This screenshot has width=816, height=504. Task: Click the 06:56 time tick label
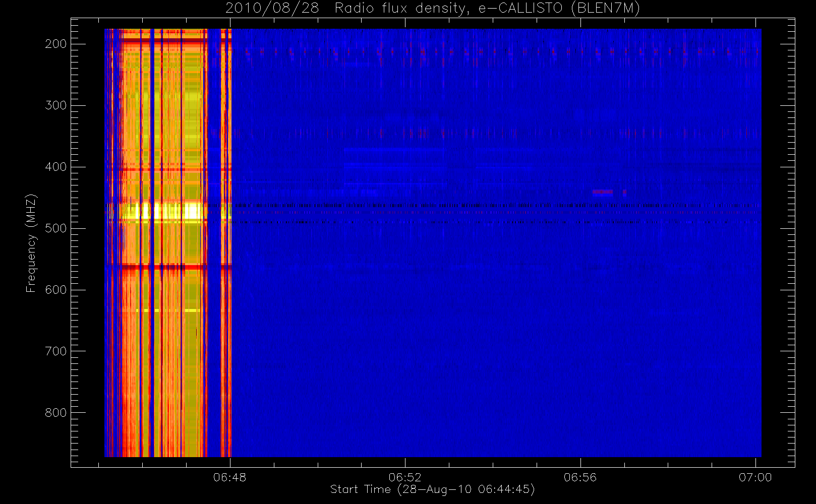(580, 477)
